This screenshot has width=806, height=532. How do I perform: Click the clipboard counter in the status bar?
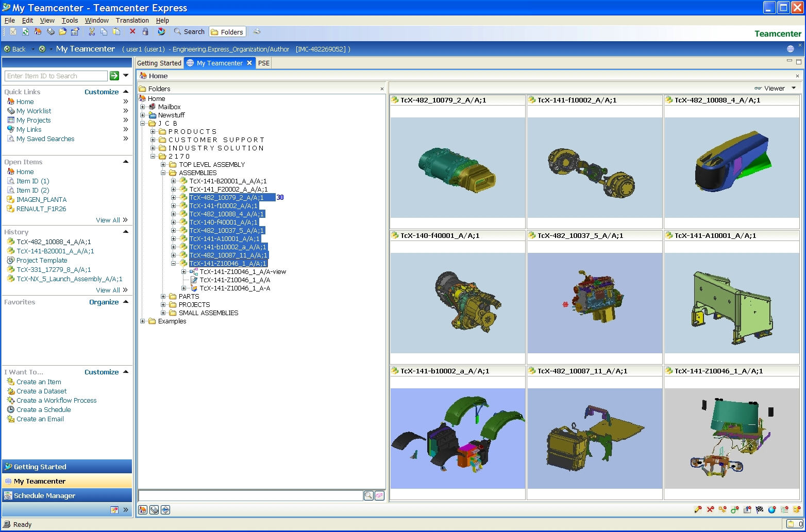pyautogui.click(x=794, y=524)
